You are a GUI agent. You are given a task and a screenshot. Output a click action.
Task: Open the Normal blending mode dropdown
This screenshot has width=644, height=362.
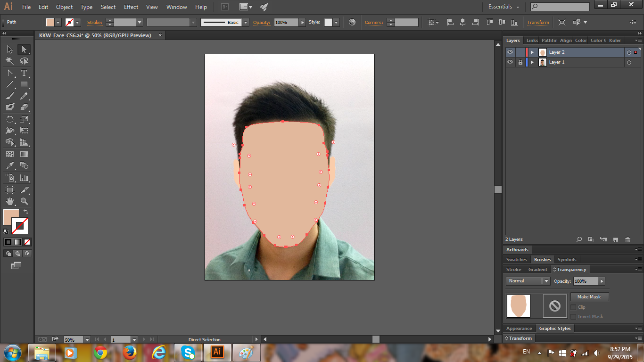coord(528,281)
